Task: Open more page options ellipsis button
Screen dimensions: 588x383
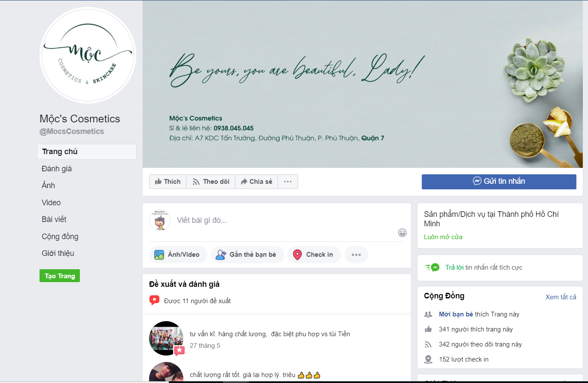Action: click(288, 182)
